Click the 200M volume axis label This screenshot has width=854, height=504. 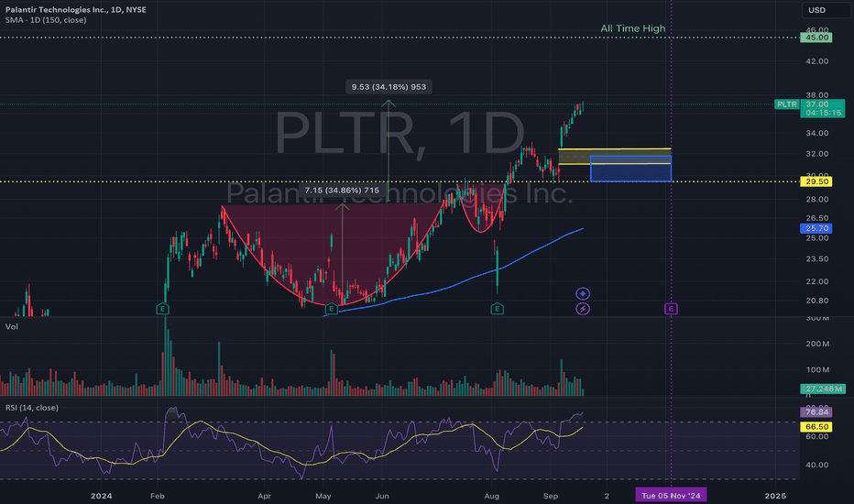pyautogui.click(x=817, y=344)
